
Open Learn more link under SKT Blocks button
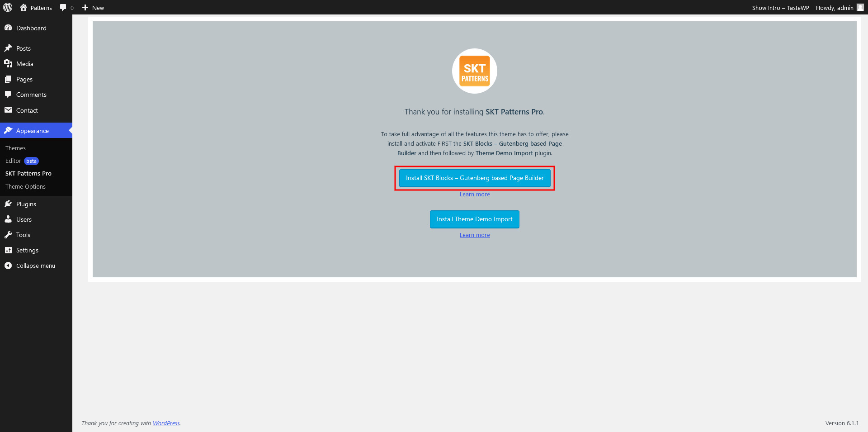point(475,194)
